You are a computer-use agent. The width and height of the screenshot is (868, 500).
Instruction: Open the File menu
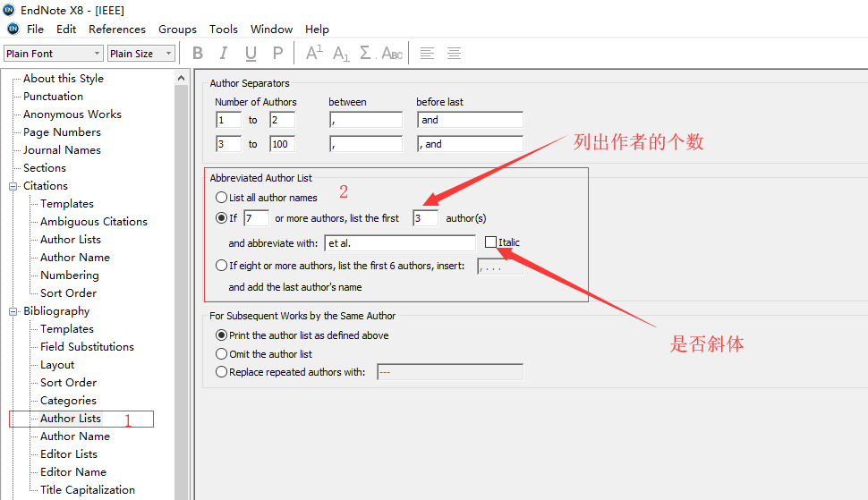(x=35, y=29)
